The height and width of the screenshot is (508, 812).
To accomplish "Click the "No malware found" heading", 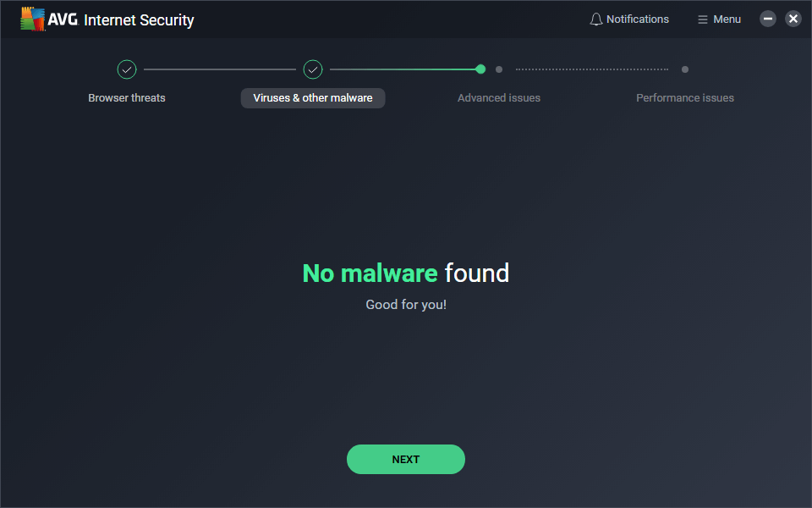I will coord(406,273).
